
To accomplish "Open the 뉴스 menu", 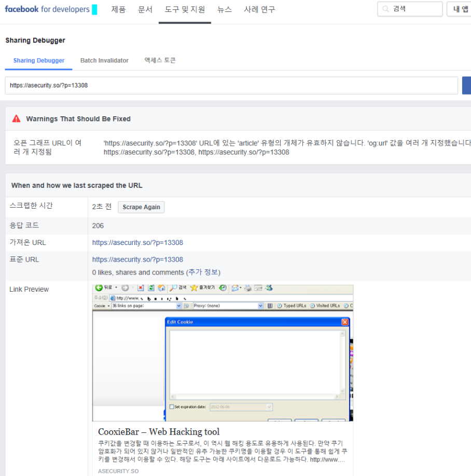I will pyautogui.click(x=225, y=9).
